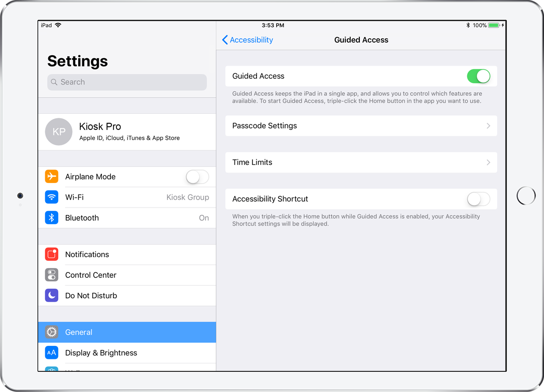Screen dimensions: 544x392
Task: Tap the Do Not Disturb moon icon
Action: tap(52, 295)
